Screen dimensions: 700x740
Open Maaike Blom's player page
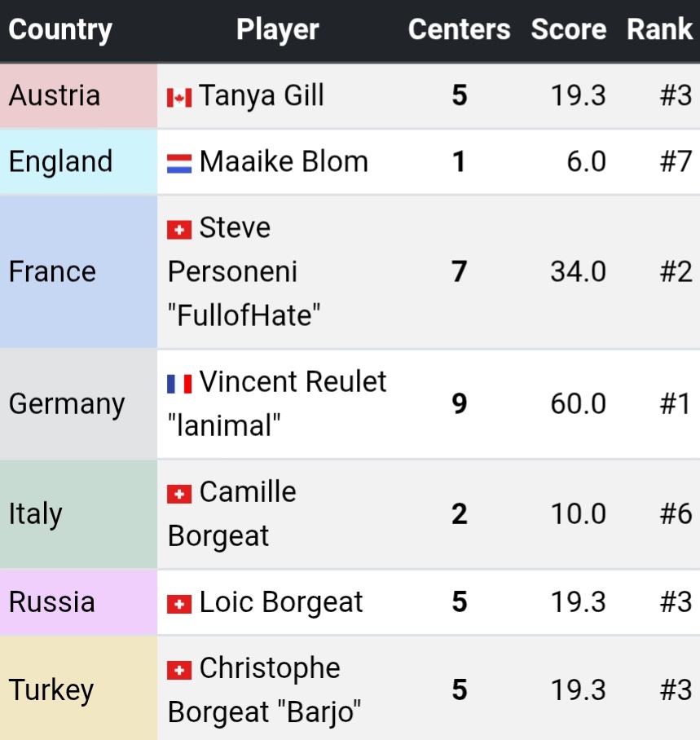click(284, 161)
